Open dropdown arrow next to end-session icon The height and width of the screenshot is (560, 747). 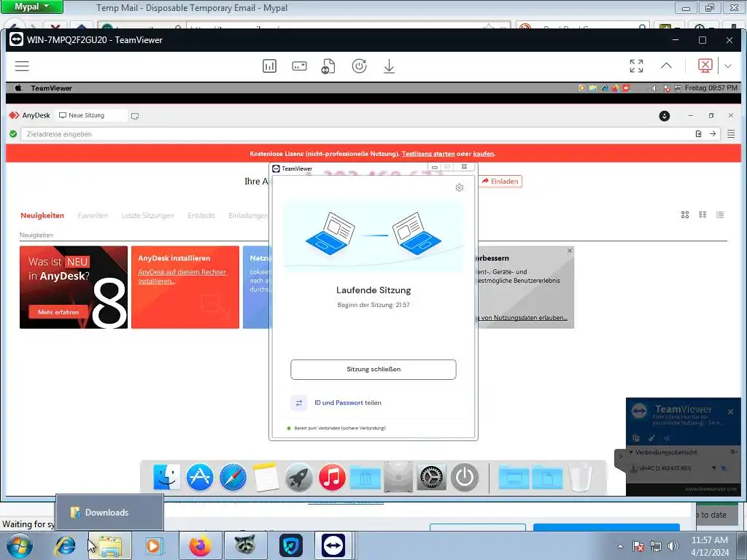(727, 66)
